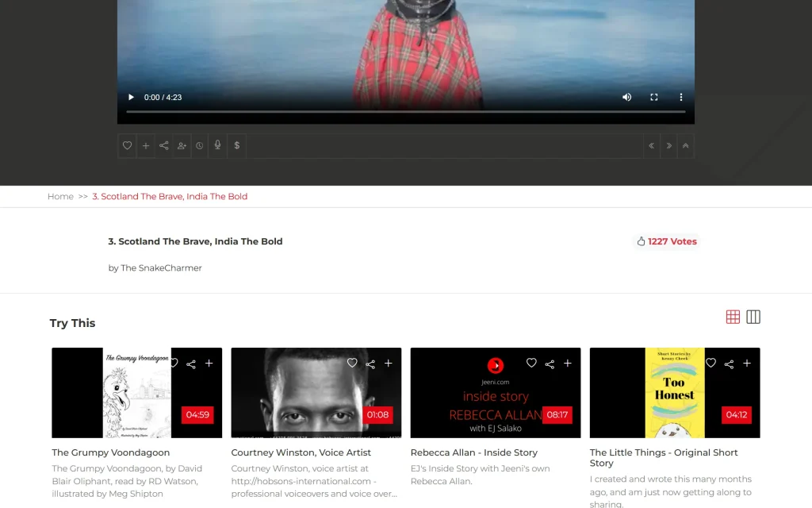The height and width of the screenshot is (508, 812).
Task: Like the Rebecca Allan card
Action: click(531, 363)
